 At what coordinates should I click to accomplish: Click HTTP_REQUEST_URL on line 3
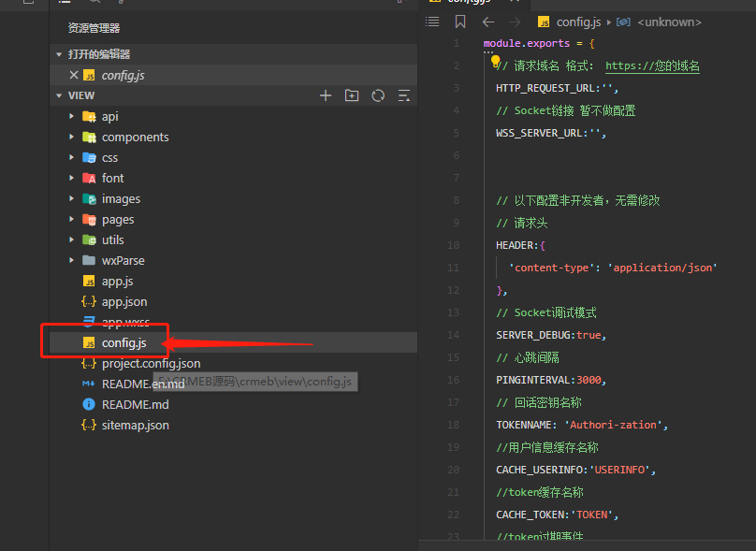(x=547, y=88)
